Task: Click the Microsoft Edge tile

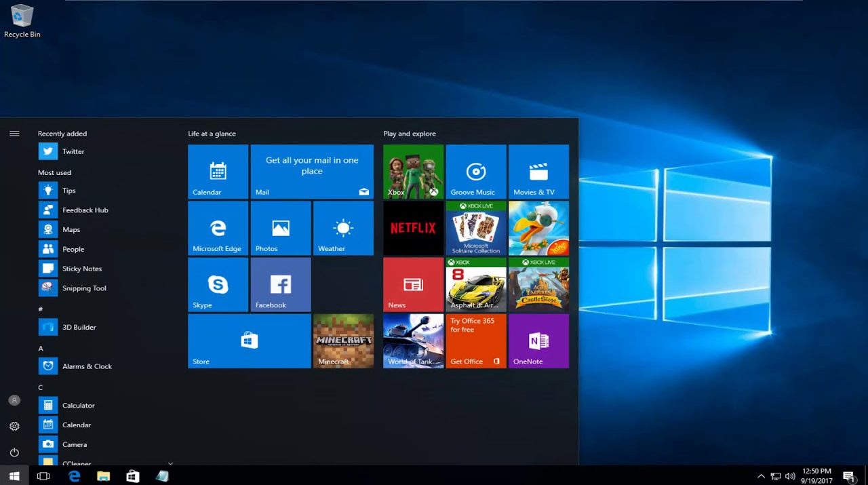Action: [x=218, y=228]
